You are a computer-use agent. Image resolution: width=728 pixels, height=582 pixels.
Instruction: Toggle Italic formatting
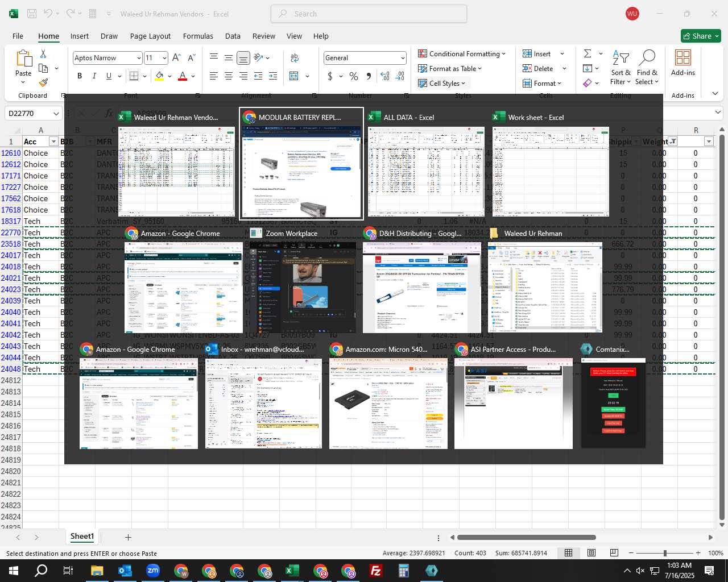point(94,76)
